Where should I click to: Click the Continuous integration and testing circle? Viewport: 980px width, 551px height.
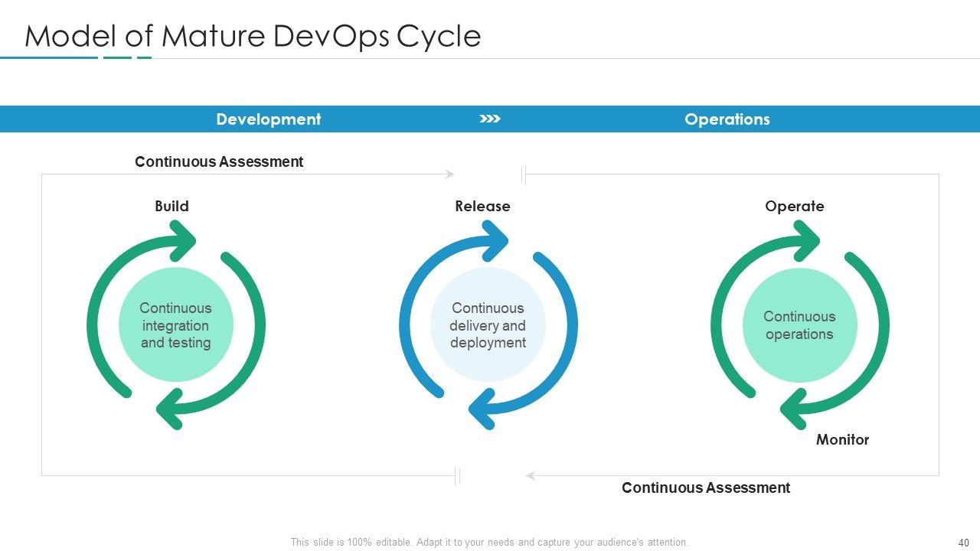coord(175,325)
